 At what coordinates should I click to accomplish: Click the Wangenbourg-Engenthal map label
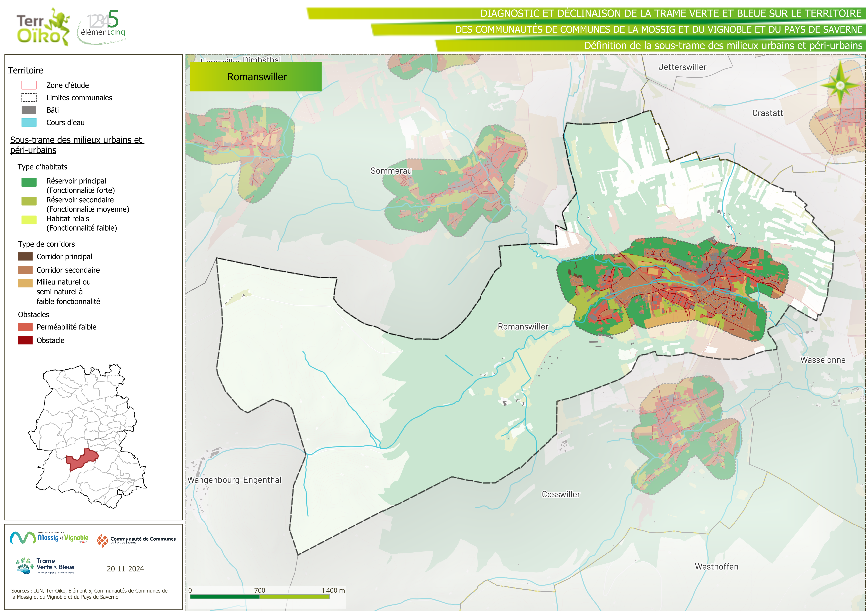234,480
